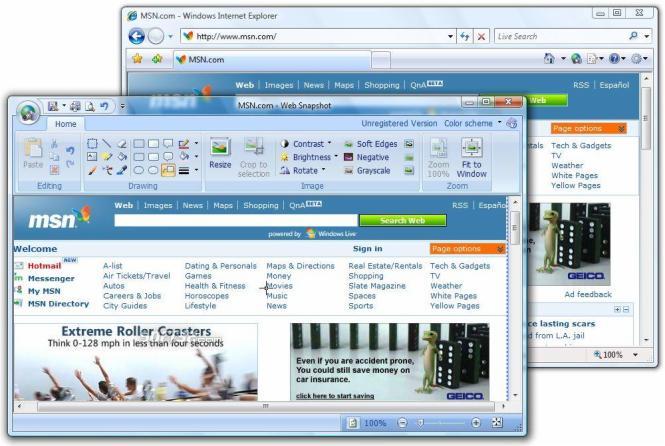665x446 pixels.
Task: Click the zoom out minus button
Action: coord(402,422)
